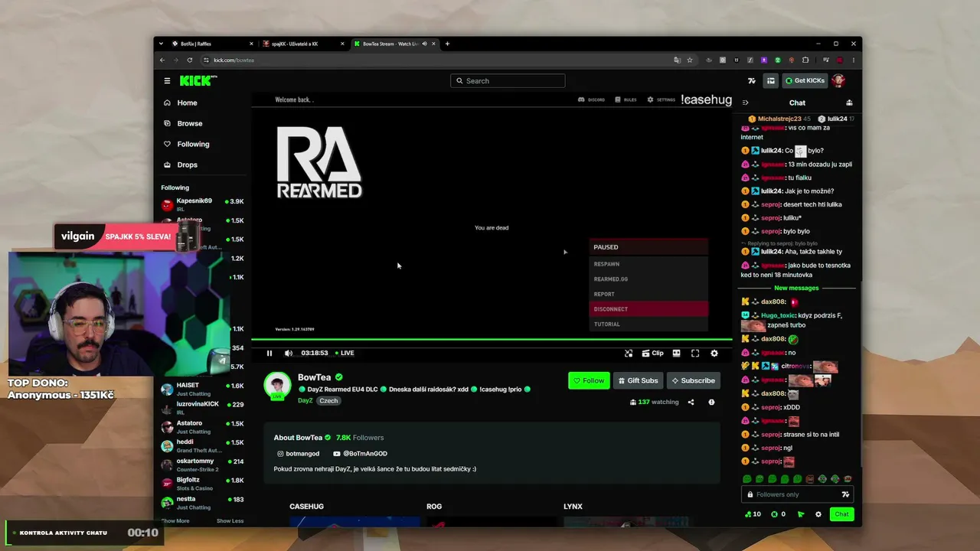This screenshot has width=980, height=551.
Task: Click the green arrow icon below chat
Action: tap(801, 514)
